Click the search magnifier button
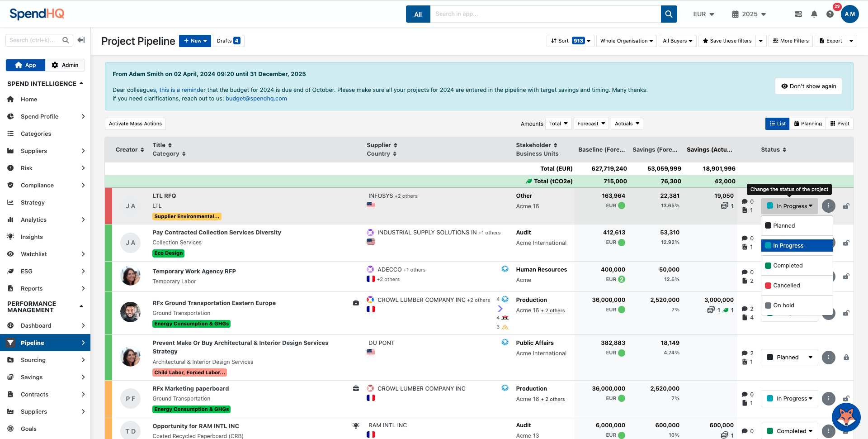 click(x=669, y=14)
